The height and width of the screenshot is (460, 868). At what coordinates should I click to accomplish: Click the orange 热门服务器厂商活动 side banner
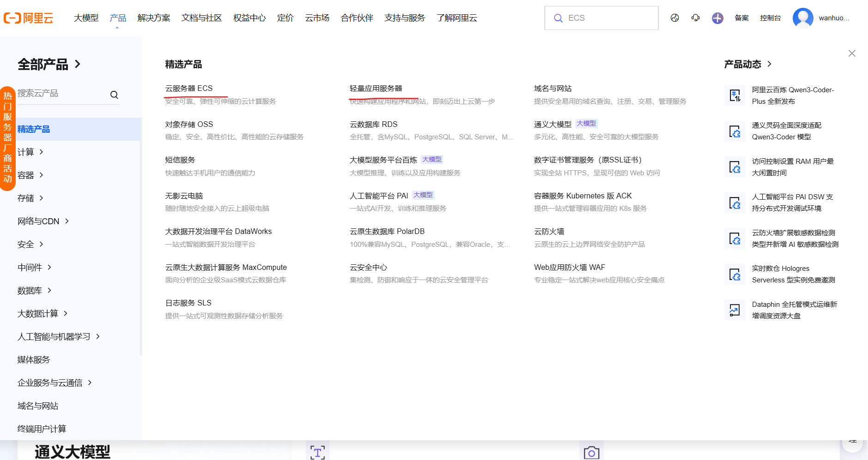(7, 138)
